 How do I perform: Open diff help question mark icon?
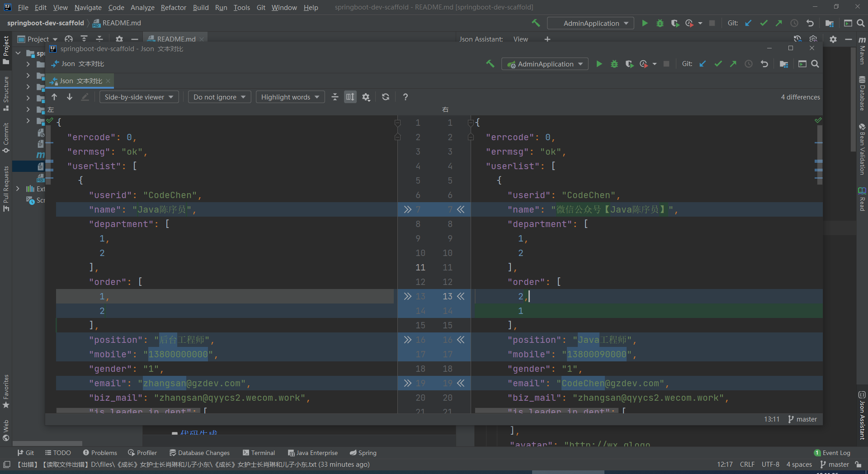pos(406,97)
